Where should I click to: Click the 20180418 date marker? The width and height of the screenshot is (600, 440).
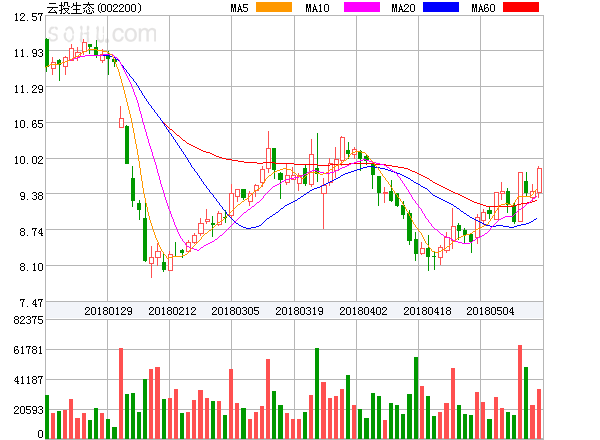click(x=427, y=311)
